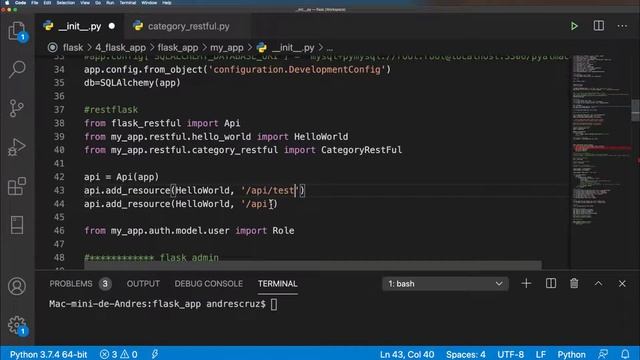Open the Apple menu
The width and height of the screenshot is (640, 360).
click(x=7, y=2)
